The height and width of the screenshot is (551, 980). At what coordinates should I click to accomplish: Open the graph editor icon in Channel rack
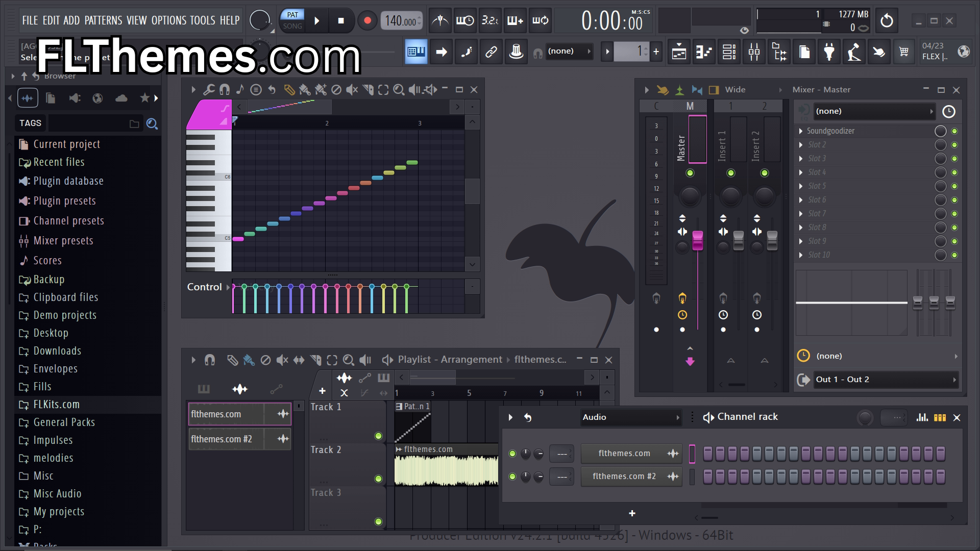[922, 417]
